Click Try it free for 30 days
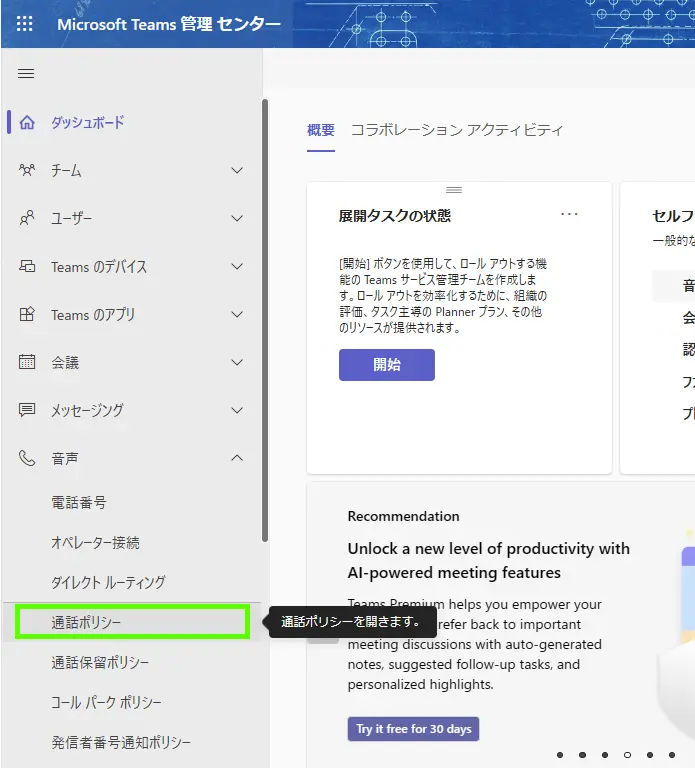The height and width of the screenshot is (768, 695). (x=413, y=729)
